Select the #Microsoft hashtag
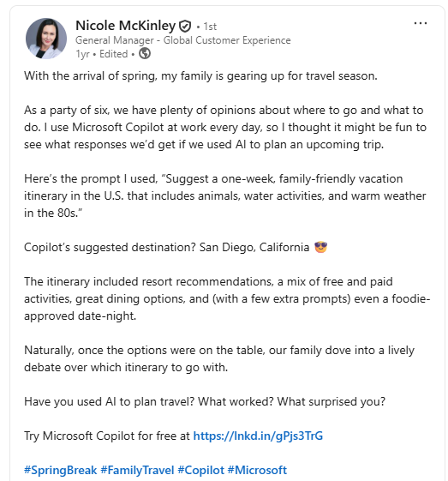448x481 pixels. (x=257, y=470)
